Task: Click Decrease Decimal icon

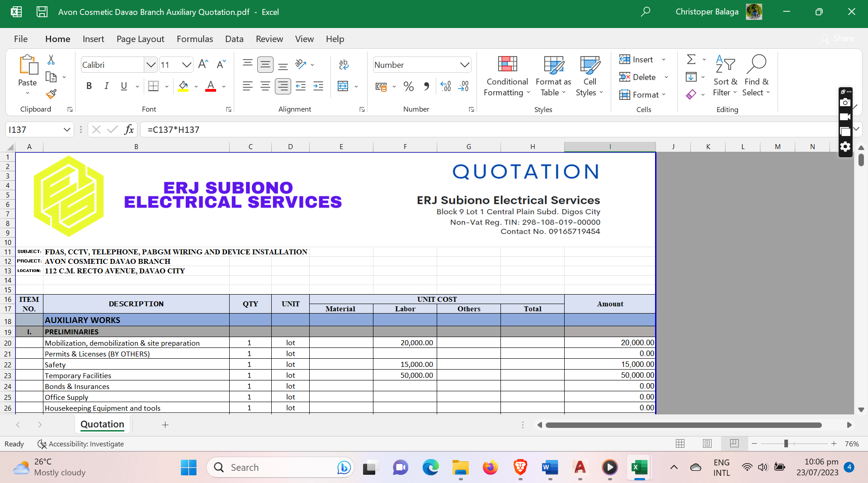Action: click(x=463, y=86)
